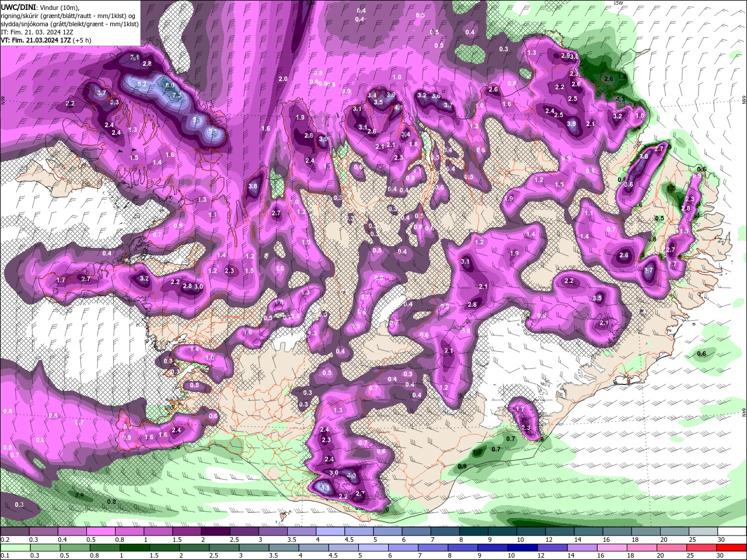747x560 pixels.
Task: Select bottom-row rain swatch starting at 0.3
Action: click(45, 548)
